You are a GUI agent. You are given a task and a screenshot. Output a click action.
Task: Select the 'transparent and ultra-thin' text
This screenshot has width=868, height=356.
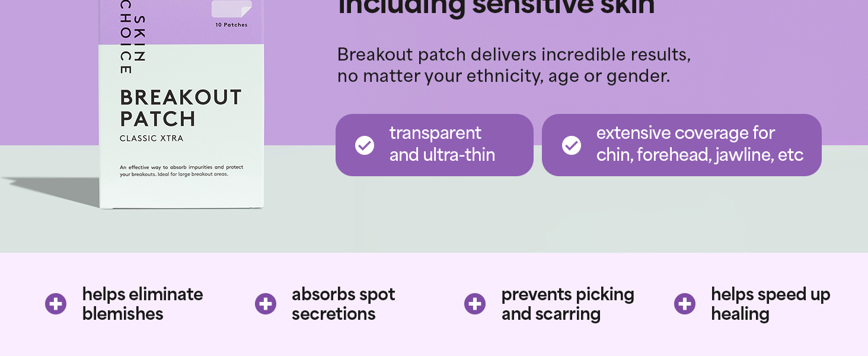(442, 144)
